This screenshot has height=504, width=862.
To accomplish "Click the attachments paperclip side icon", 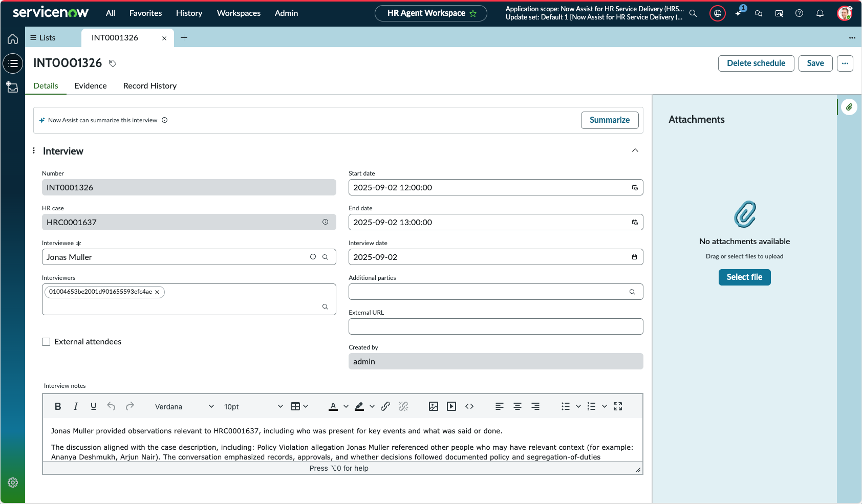I will click(x=849, y=107).
